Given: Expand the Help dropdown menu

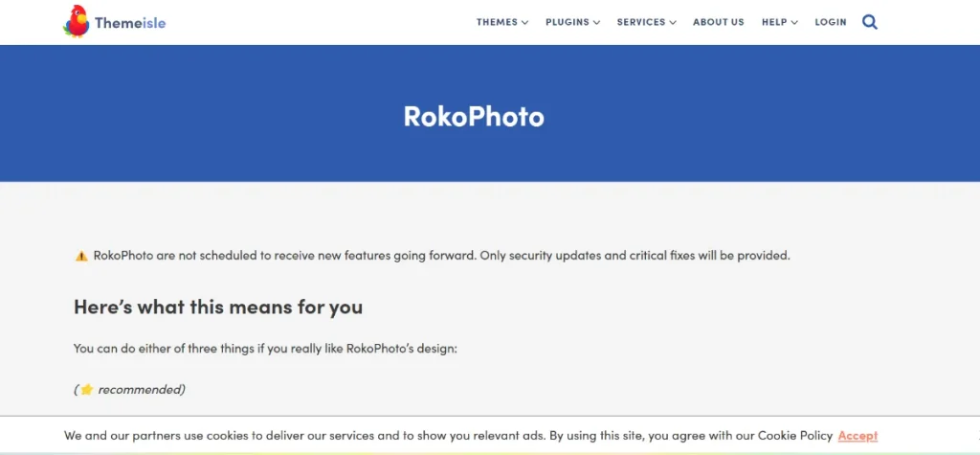Looking at the screenshot, I should (779, 22).
